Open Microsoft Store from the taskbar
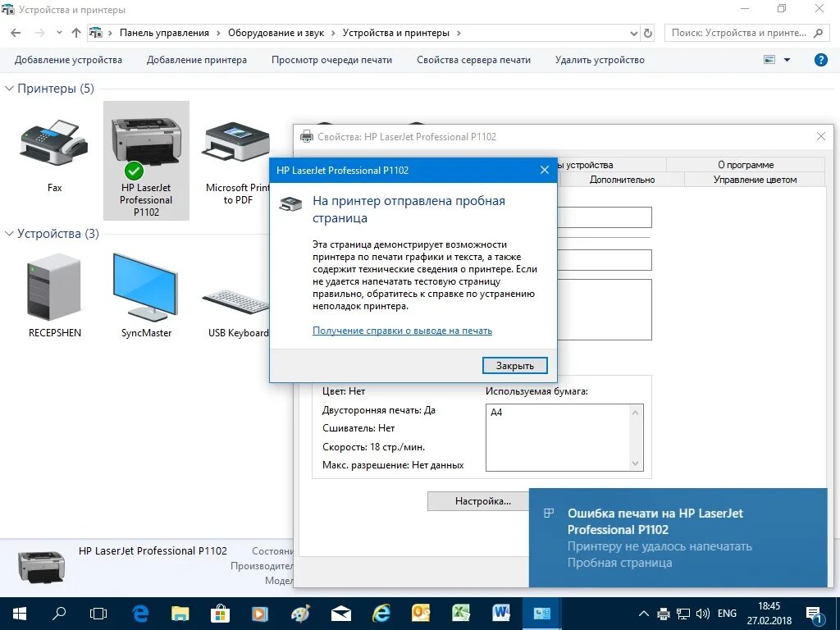Image resolution: width=840 pixels, height=630 pixels. point(220,614)
